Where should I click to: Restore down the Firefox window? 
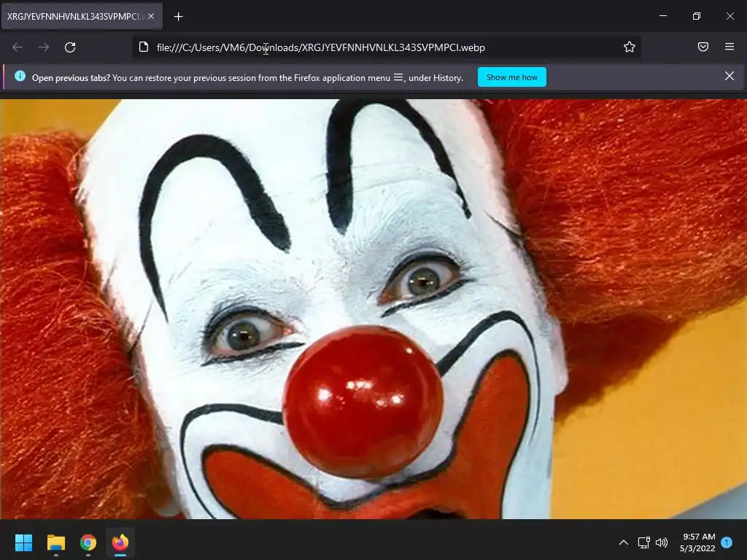pyautogui.click(x=697, y=16)
